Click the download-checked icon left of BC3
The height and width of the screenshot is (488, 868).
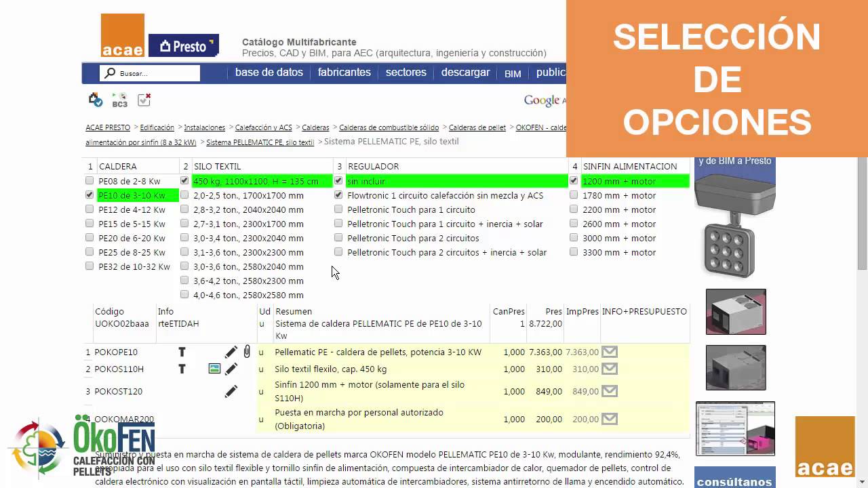pyautogui.click(x=96, y=100)
